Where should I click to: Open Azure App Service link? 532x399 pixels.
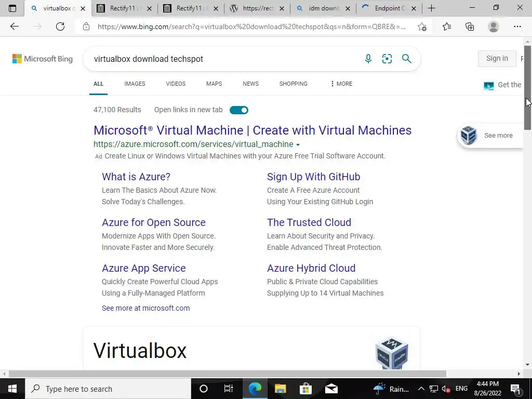click(x=144, y=269)
